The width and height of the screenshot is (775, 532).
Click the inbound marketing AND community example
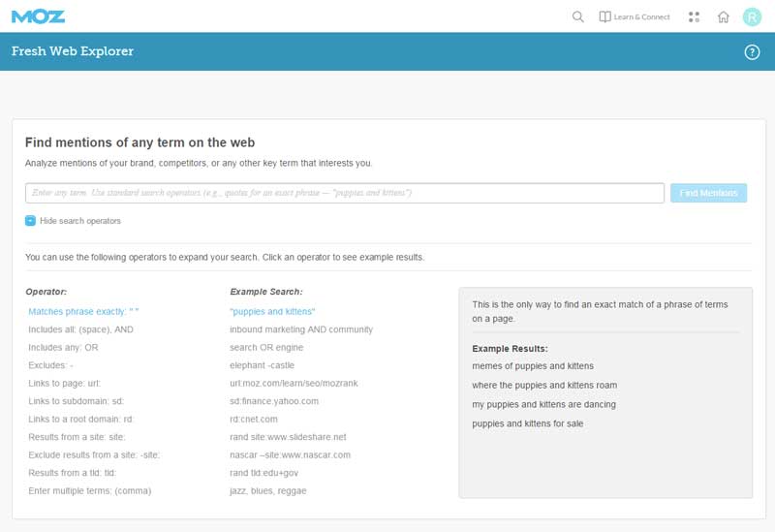(x=301, y=329)
